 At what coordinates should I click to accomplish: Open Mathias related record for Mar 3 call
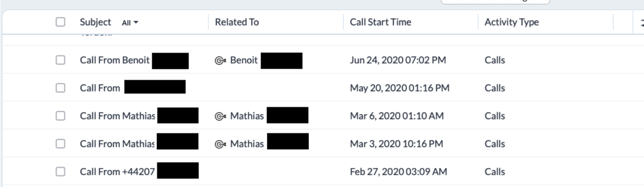point(247,144)
